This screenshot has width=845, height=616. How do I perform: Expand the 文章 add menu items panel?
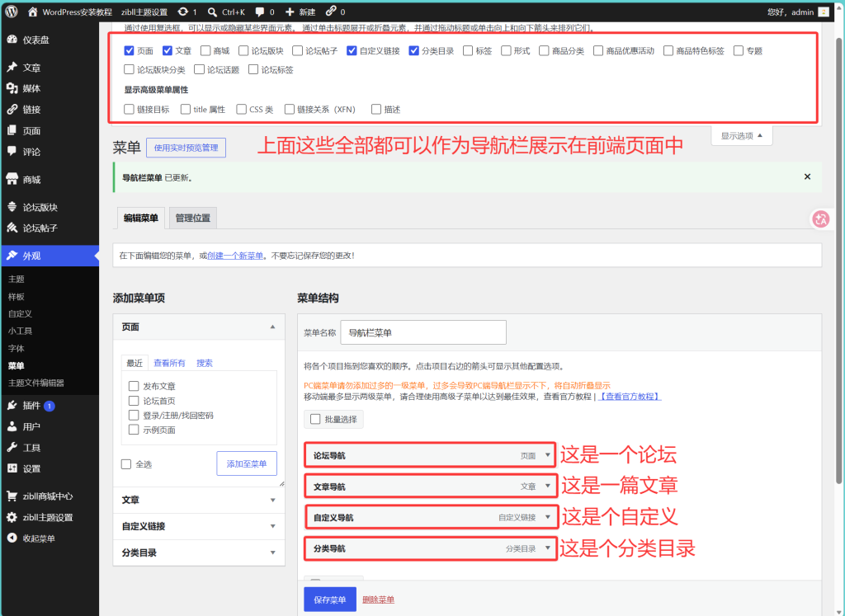point(199,500)
